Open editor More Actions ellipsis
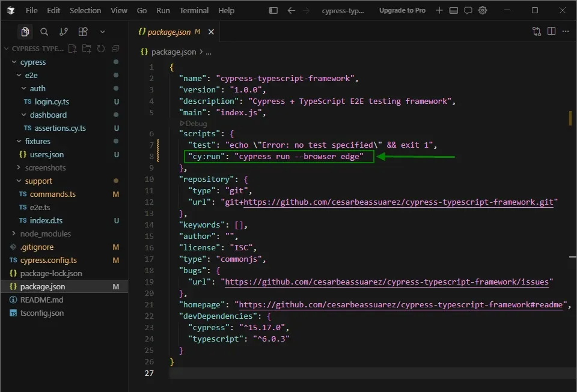Screen dimensions: 577x392 click(566, 32)
